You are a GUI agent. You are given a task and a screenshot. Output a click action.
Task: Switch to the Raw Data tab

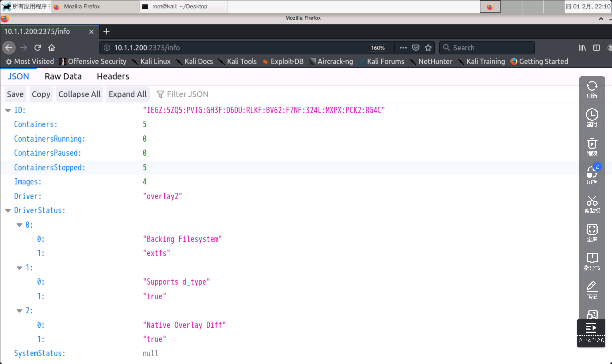coord(63,77)
